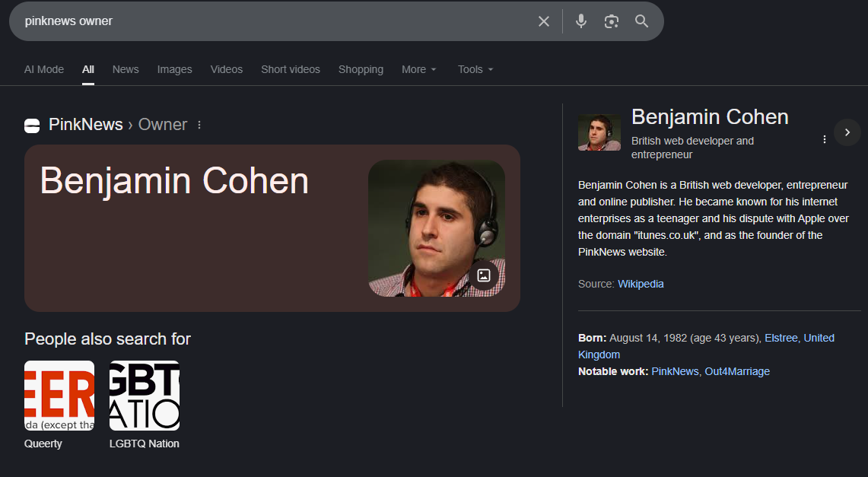The width and height of the screenshot is (868, 477).
Task: Open the PinkNews notable work link
Action: point(675,371)
